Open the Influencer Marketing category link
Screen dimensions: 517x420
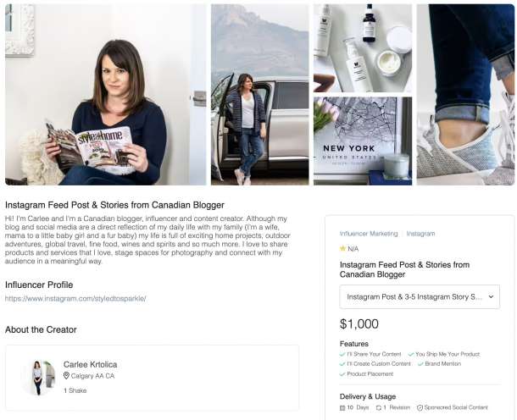(x=369, y=234)
